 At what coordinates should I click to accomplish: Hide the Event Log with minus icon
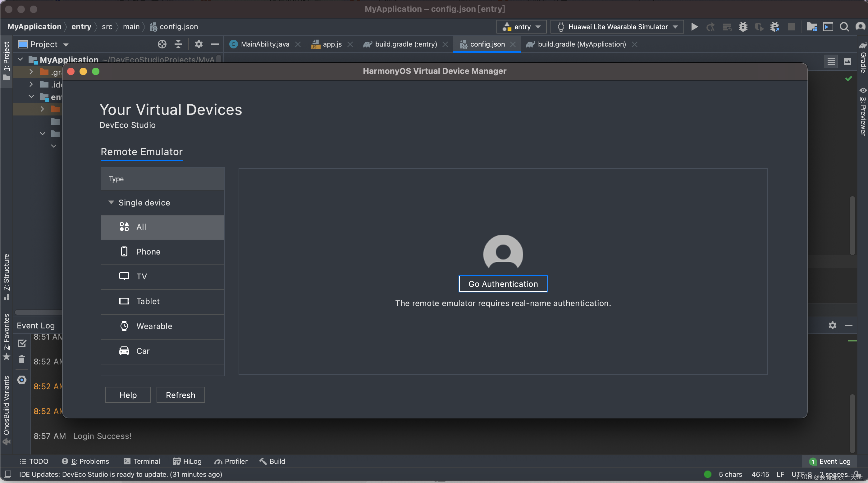[x=848, y=325]
